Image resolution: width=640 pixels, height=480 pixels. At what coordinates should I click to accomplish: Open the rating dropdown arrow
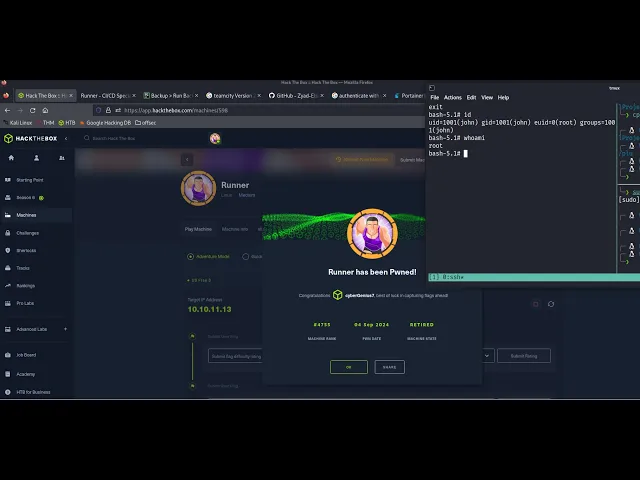487,356
